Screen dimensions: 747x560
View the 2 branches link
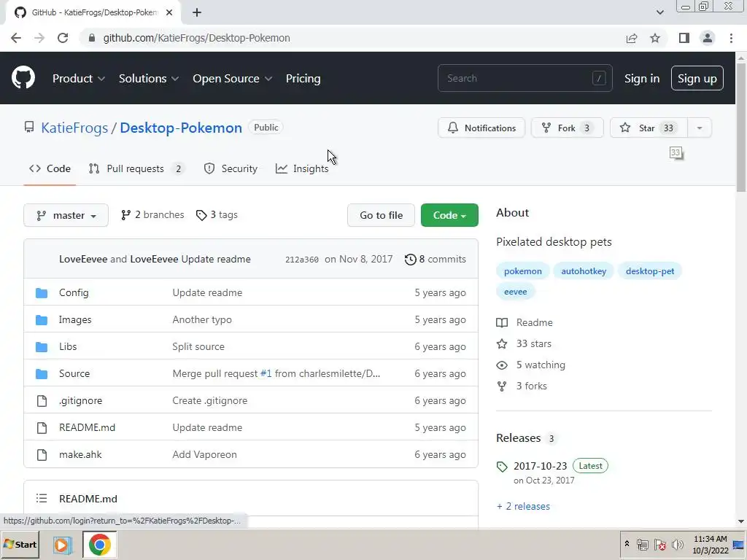pos(152,215)
